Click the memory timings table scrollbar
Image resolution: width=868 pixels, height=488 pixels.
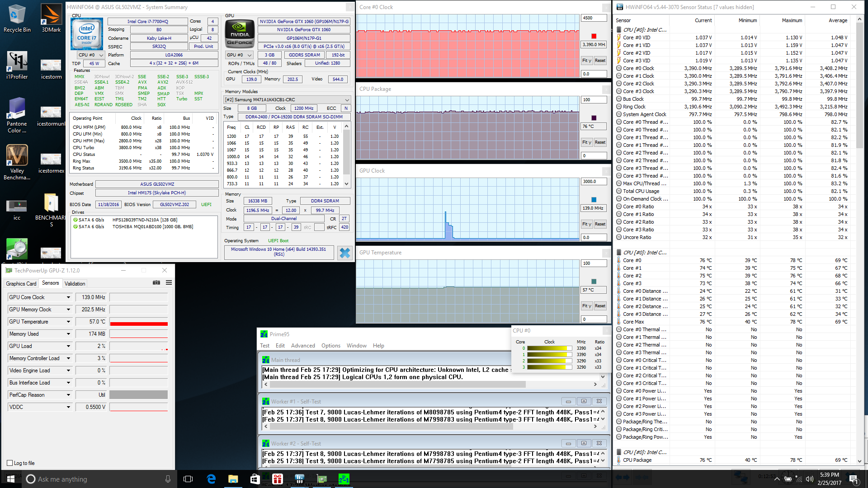pyautogui.click(x=347, y=155)
